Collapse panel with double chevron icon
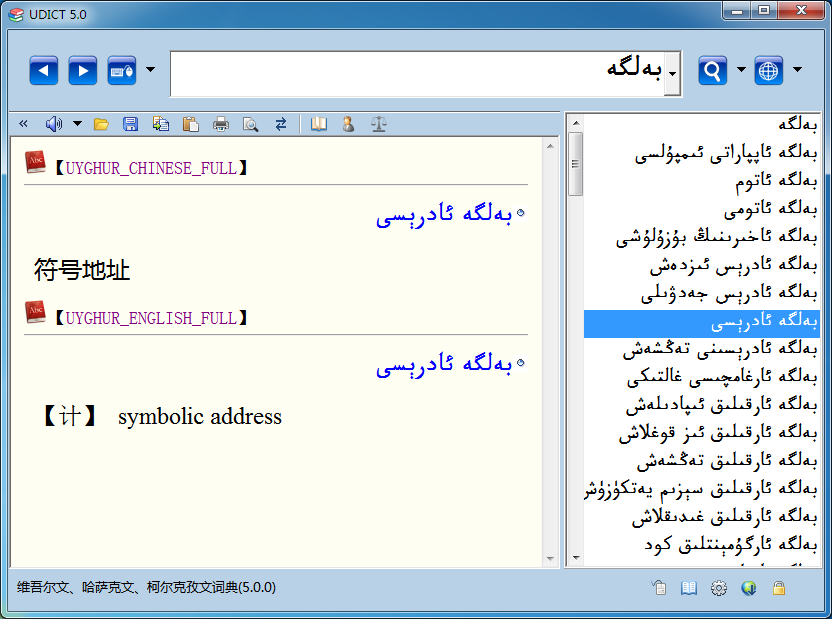The image size is (832, 619). pyautogui.click(x=23, y=124)
